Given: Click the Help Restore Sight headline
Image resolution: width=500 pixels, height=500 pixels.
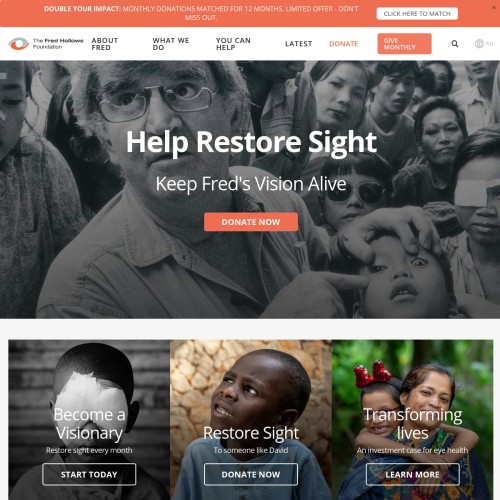Looking at the screenshot, I should click(251, 142).
